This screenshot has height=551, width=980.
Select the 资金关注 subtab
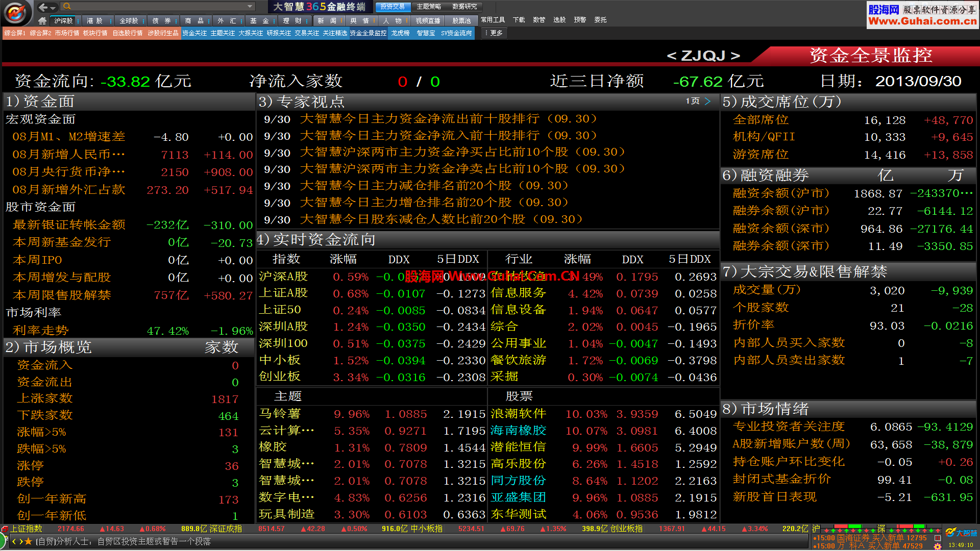(194, 33)
